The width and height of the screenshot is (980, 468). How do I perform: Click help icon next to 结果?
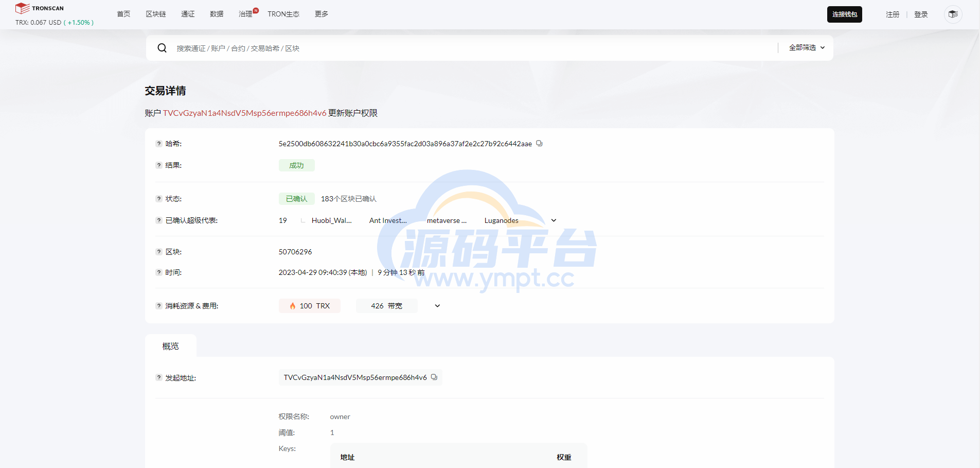coord(159,165)
